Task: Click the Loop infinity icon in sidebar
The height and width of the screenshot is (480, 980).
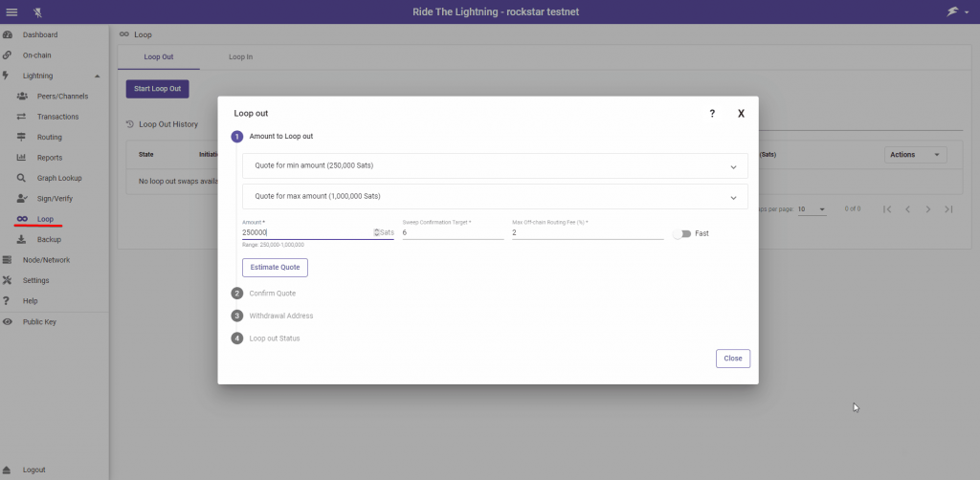Action: click(22, 219)
